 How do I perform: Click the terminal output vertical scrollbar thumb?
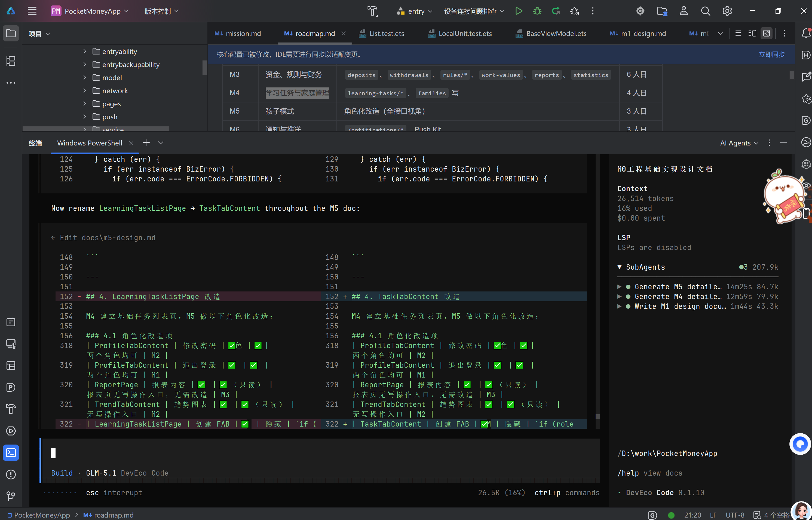[597, 416]
